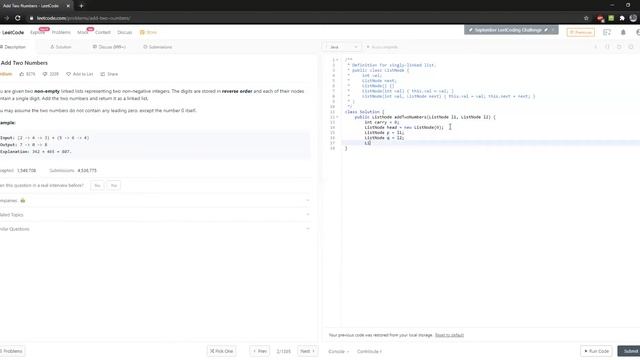Open the user profile avatar in LeetCode header
This screenshot has width=640, height=360.
pyautogui.click(x=638, y=32)
